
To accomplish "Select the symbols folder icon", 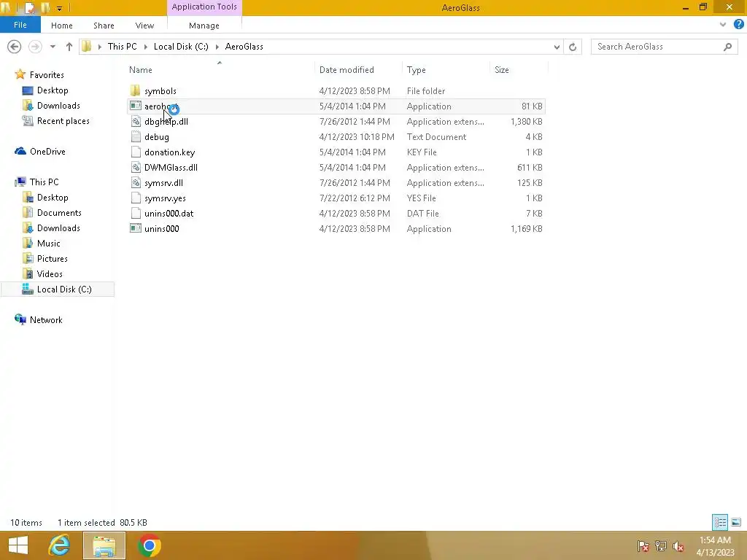I will [135, 90].
